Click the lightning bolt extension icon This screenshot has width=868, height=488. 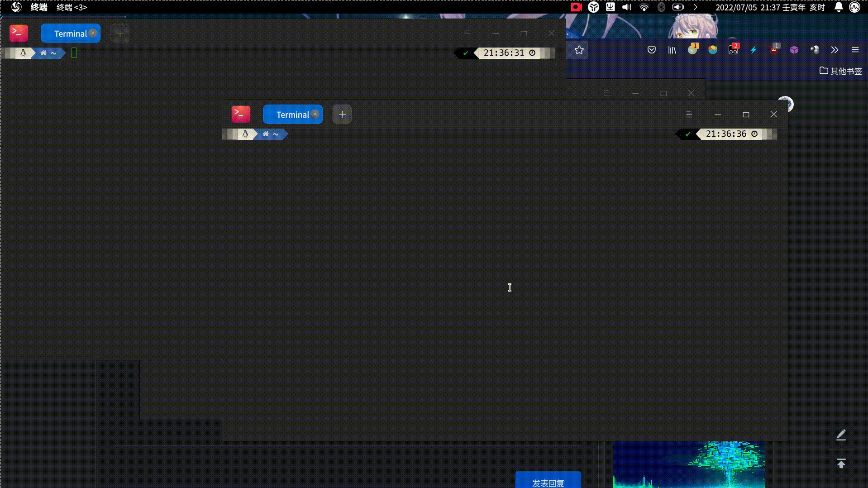click(753, 50)
